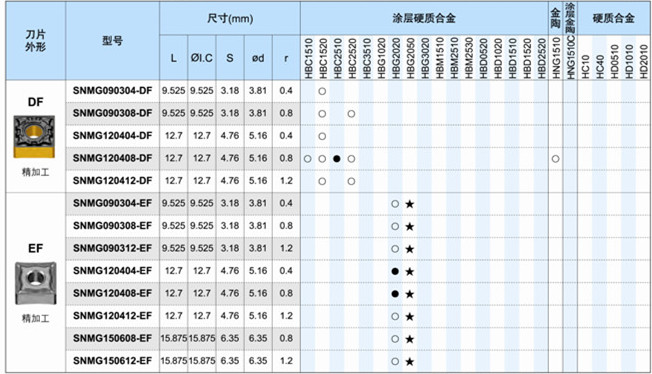Click the open circle in SNMG150608-EF row
Viewport: 652px width, 374px height.
(x=395, y=339)
